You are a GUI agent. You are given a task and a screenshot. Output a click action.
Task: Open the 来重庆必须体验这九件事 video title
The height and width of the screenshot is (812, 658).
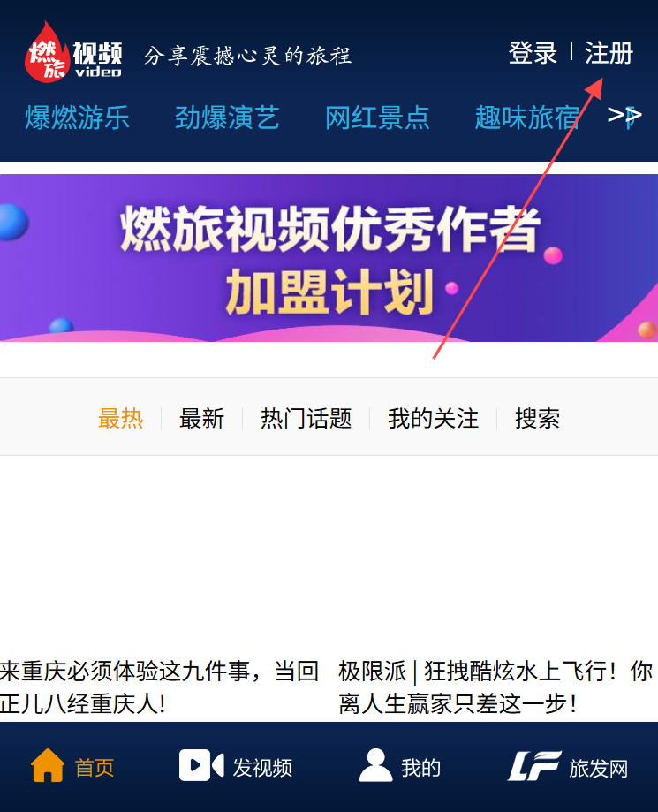(x=160, y=687)
